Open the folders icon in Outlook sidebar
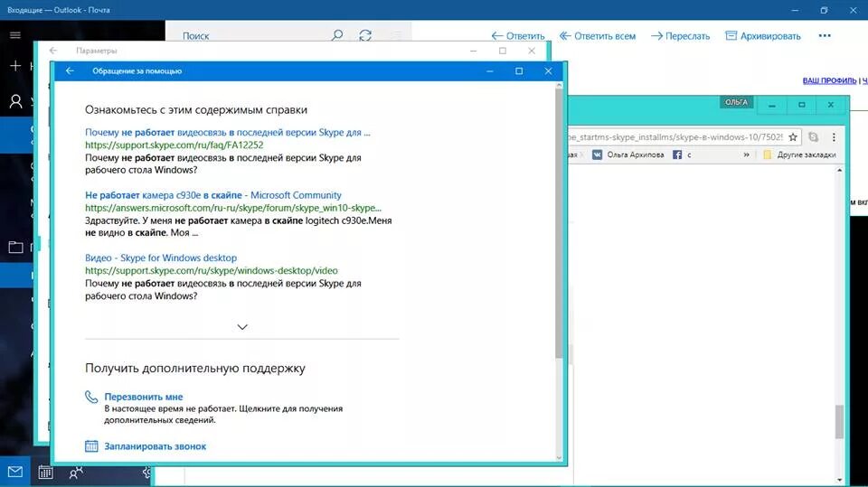The image size is (868, 487). [15, 247]
